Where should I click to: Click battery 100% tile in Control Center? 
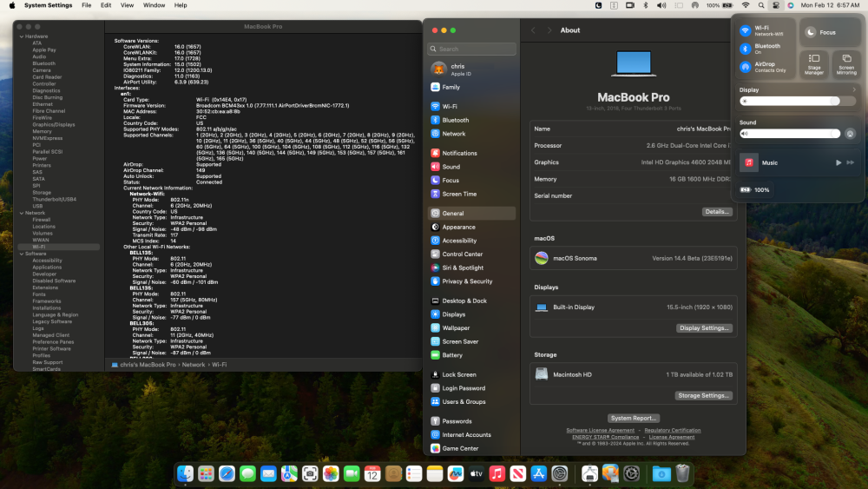(x=756, y=190)
